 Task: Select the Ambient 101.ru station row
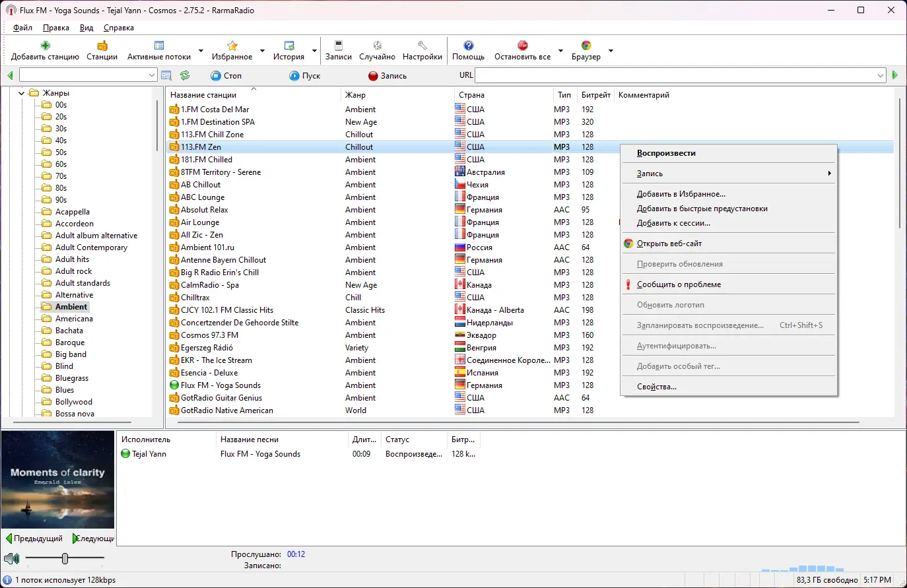pos(530,247)
